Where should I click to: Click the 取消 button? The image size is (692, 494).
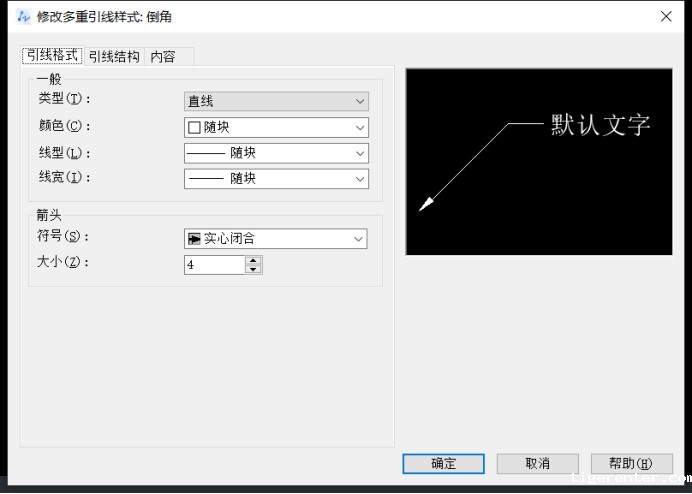pyautogui.click(x=537, y=463)
